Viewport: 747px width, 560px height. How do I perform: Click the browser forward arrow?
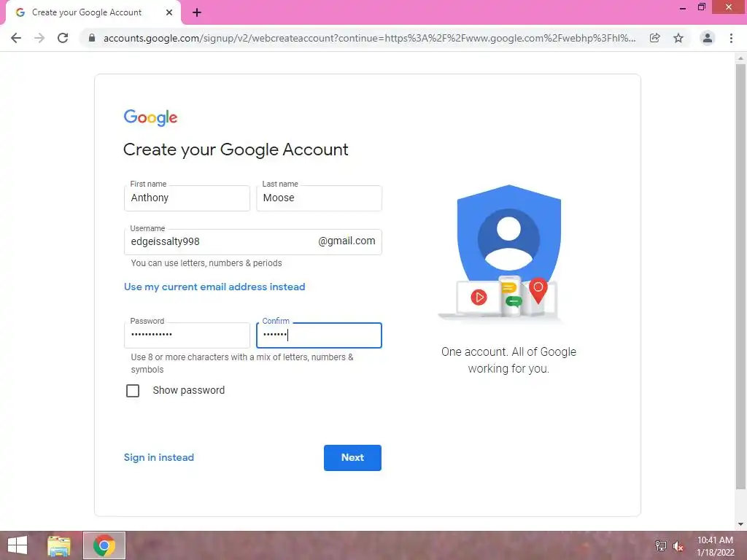pyautogui.click(x=39, y=38)
